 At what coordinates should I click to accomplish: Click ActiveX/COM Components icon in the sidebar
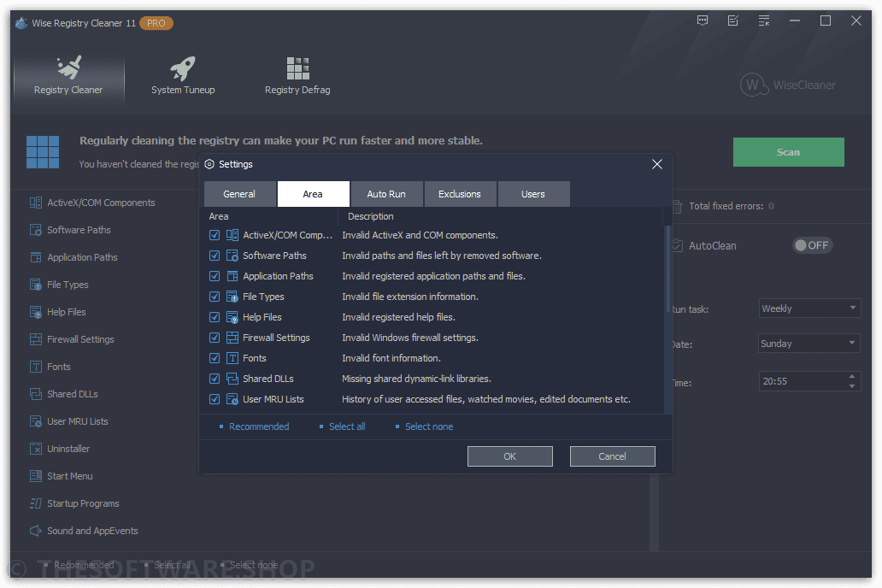click(x=35, y=203)
